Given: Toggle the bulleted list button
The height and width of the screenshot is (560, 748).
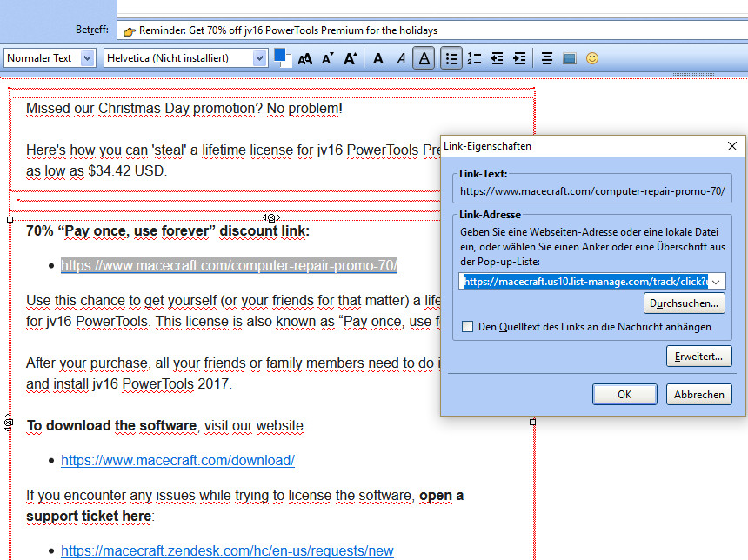Looking at the screenshot, I should (451, 58).
